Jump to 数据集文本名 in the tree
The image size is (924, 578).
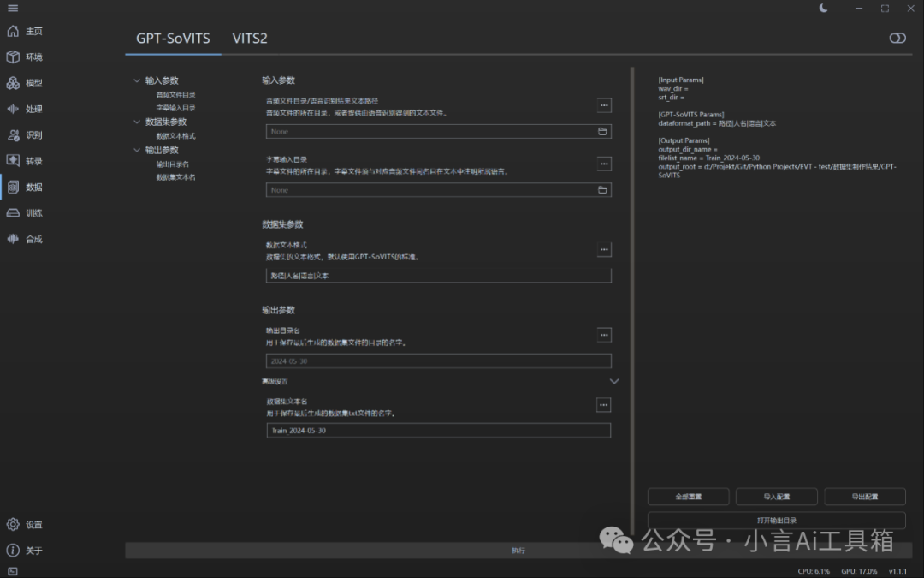pos(175,177)
